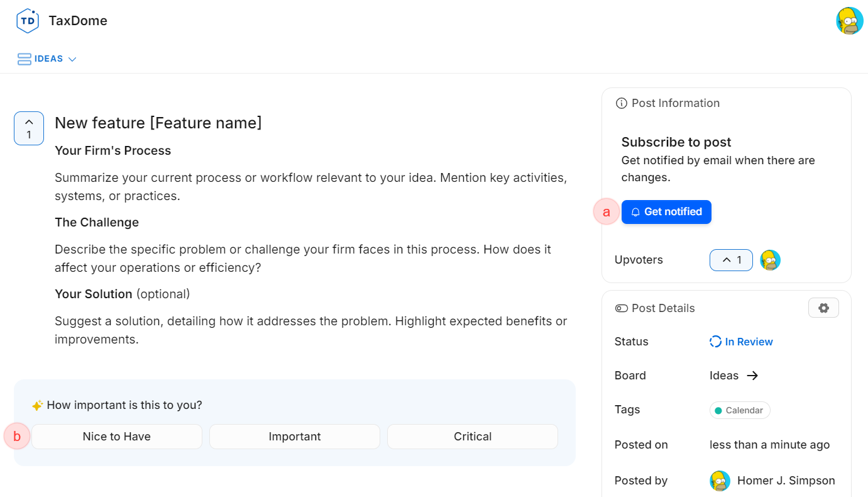This screenshot has height=497, width=868.
Task: Toggle upvote on the post title
Action: point(29,128)
